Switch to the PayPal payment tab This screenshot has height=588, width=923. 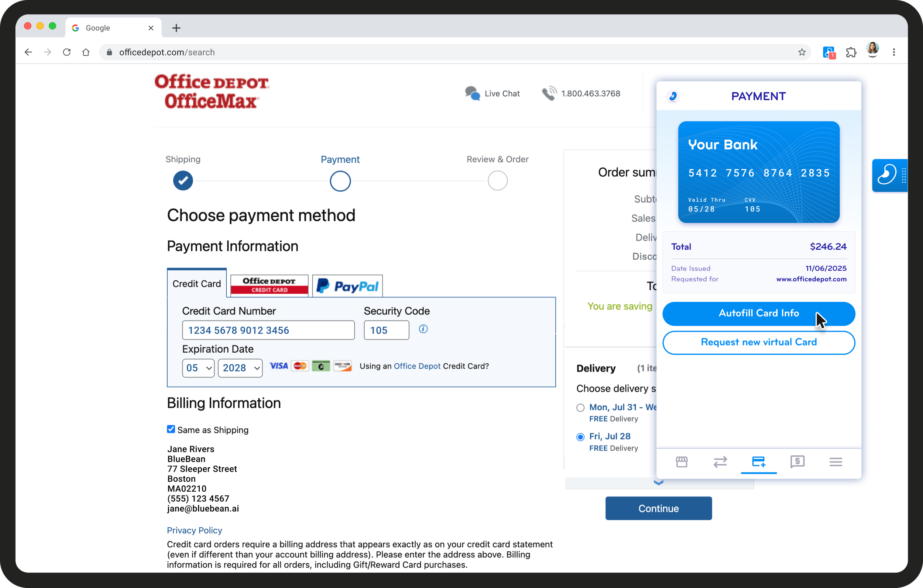[x=347, y=286]
